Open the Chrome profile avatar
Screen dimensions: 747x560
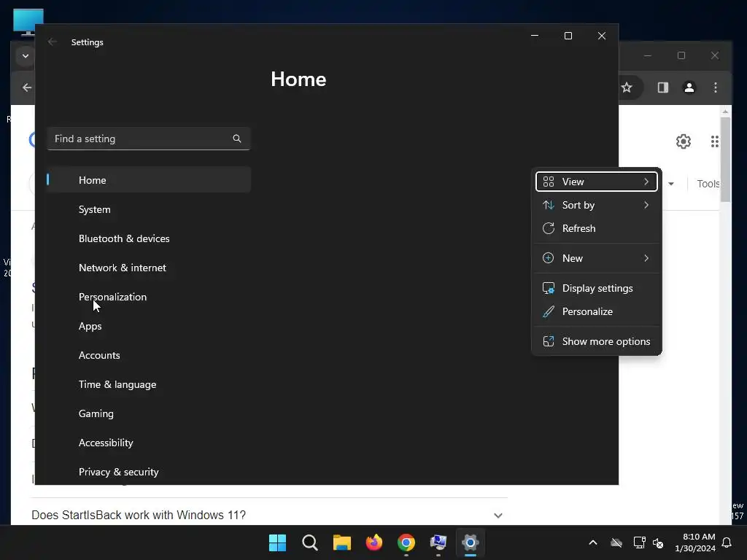point(689,87)
